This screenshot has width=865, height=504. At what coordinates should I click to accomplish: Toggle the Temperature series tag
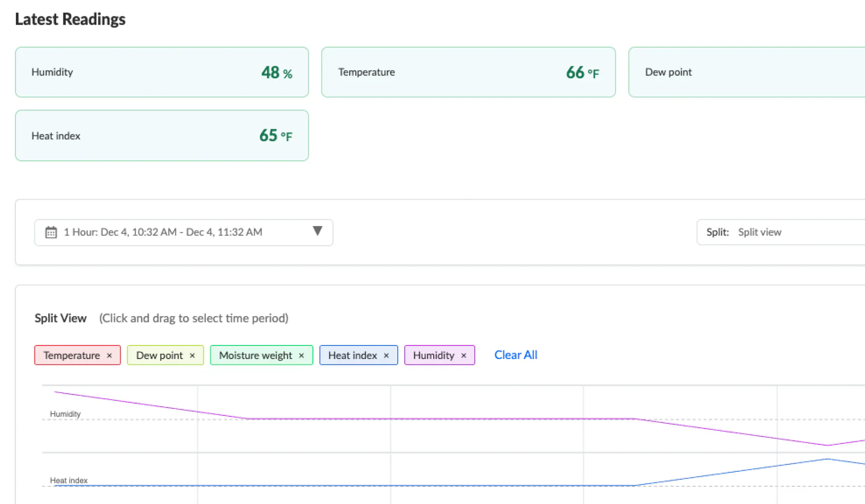coord(71,355)
